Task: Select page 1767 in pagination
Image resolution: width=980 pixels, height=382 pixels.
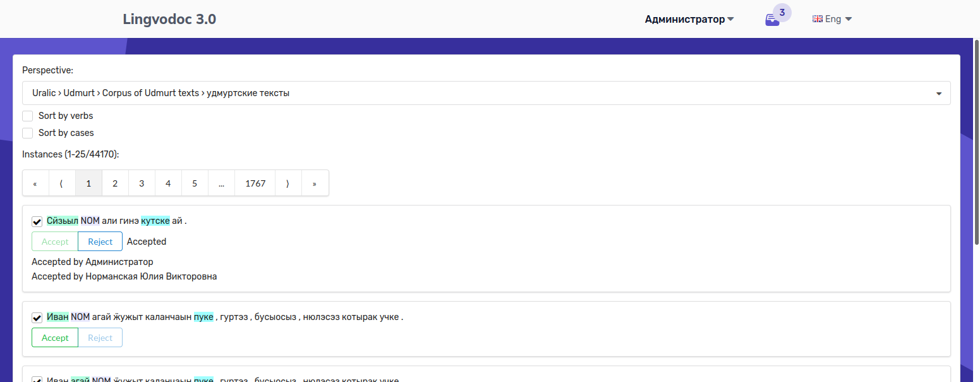Action: 255,183
